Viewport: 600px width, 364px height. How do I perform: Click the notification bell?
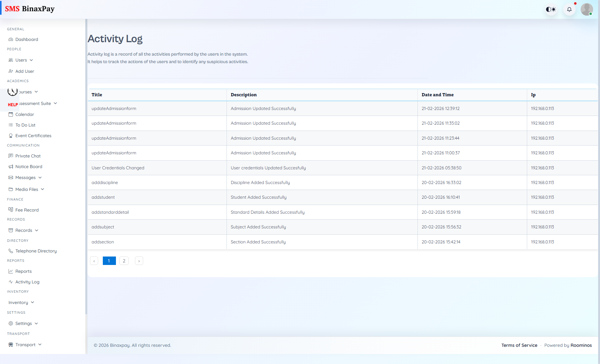click(569, 9)
